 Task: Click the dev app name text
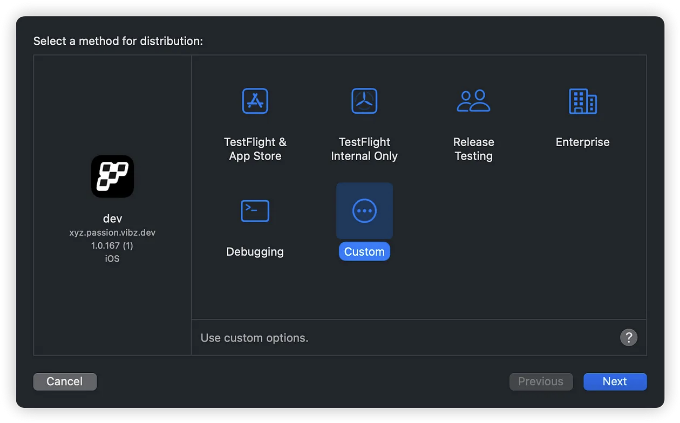[112, 218]
